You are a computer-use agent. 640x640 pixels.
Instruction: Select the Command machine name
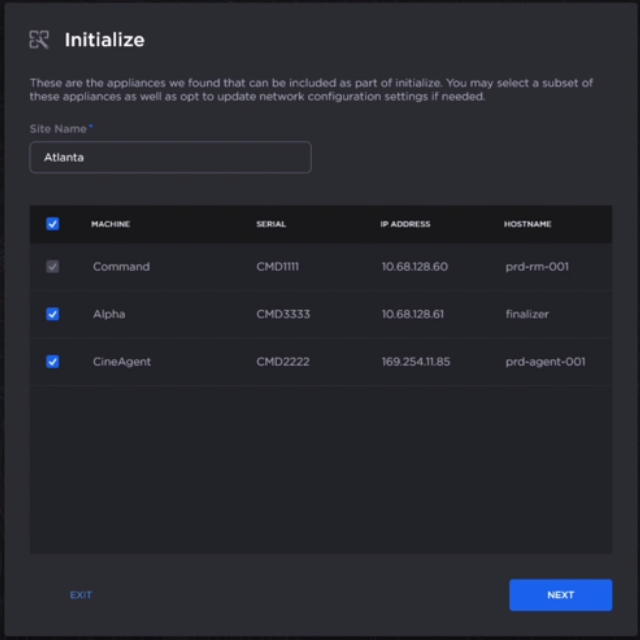coord(121,267)
